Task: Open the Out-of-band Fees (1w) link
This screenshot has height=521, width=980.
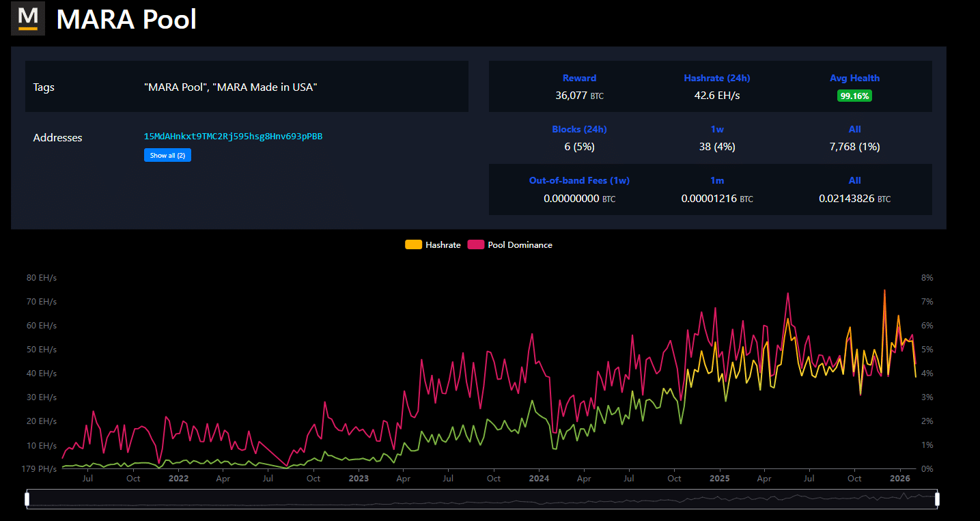Action: coord(579,180)
